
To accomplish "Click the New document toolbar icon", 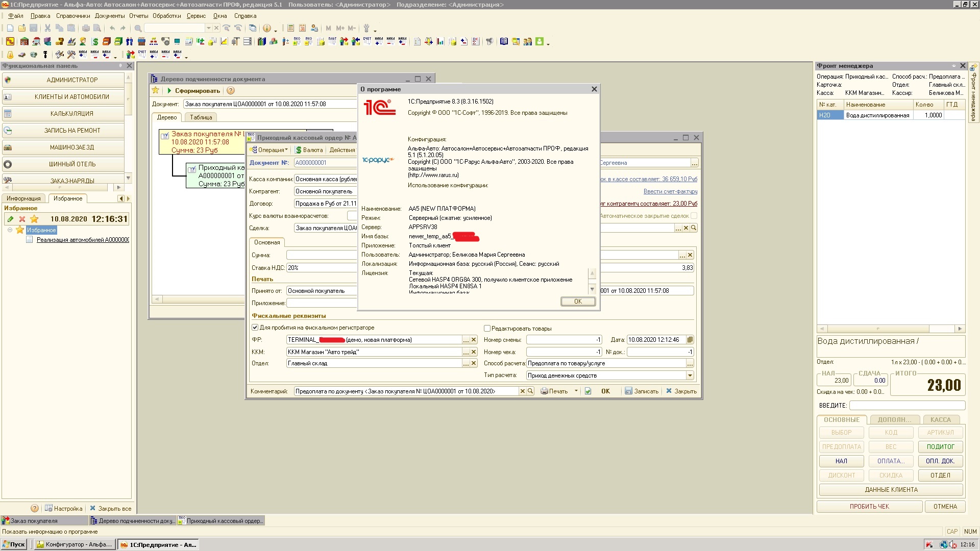I will coord(10,28).
